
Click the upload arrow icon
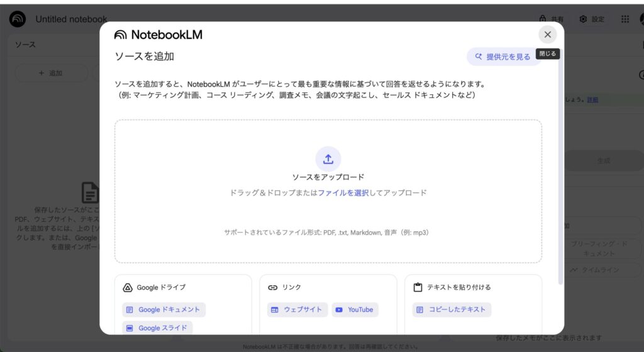pyautogui.click(x=328, y=159)
